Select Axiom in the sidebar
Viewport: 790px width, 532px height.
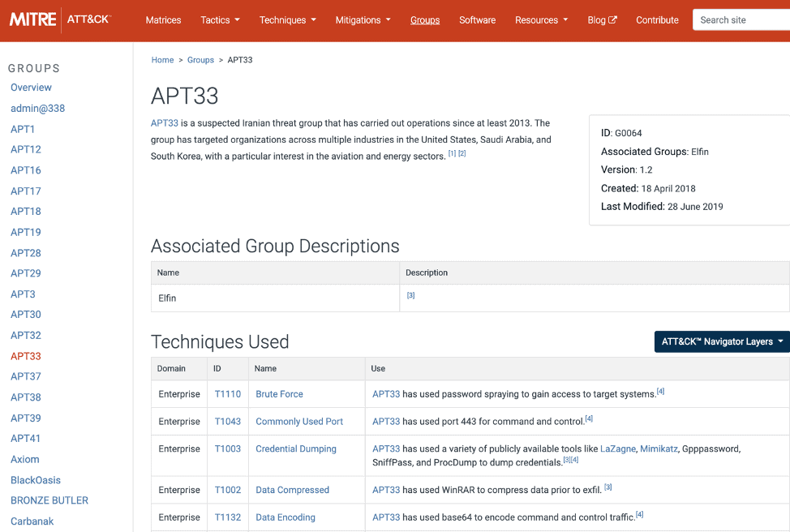pos(24,460)
